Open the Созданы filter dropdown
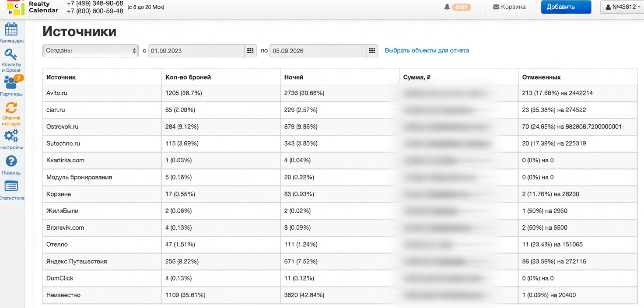This screenshot has height=308, width=644. tap(91, 51)
